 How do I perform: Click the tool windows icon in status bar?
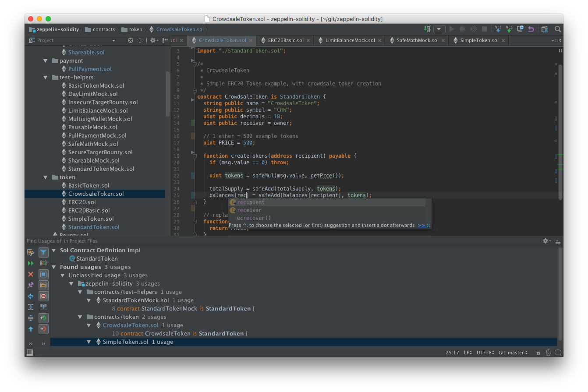[30, 353]
